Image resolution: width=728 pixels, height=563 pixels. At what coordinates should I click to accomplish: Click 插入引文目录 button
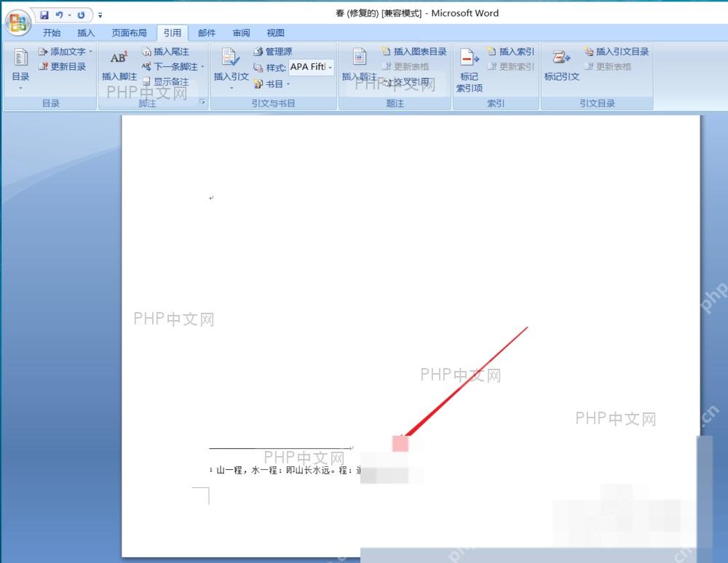(617, 52)
